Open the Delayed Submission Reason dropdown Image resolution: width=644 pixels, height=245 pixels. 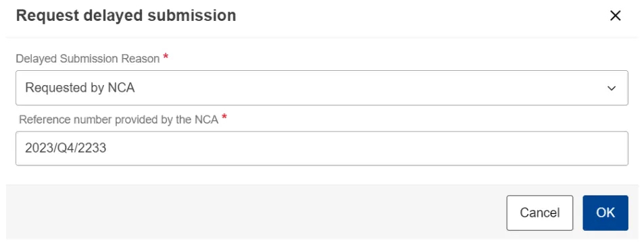click(322, 88)
